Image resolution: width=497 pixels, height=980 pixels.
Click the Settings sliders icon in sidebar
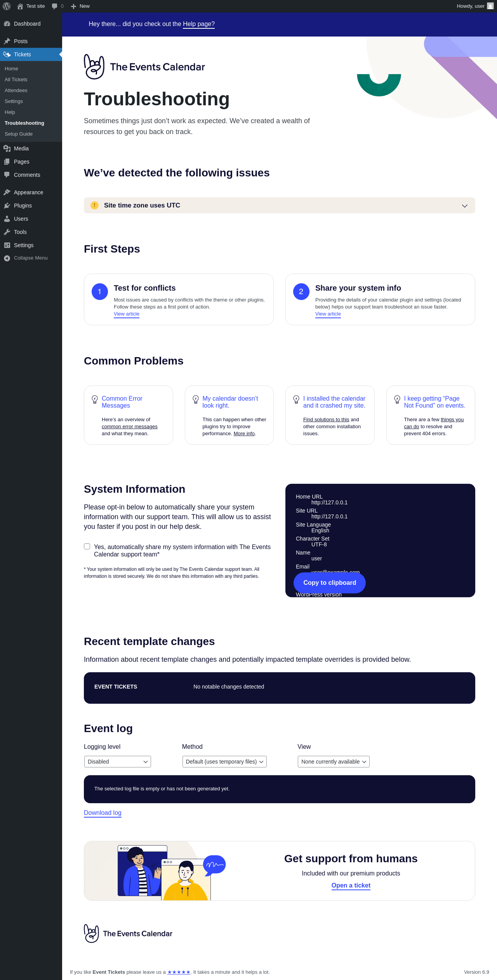7,245
